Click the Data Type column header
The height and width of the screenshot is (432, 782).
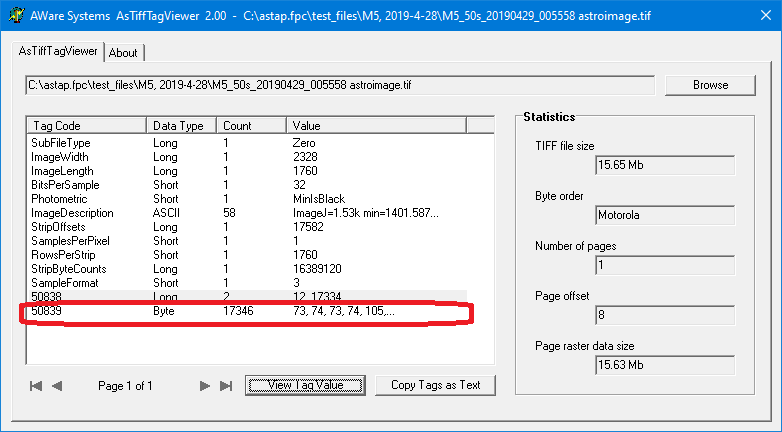coord(181,126)
